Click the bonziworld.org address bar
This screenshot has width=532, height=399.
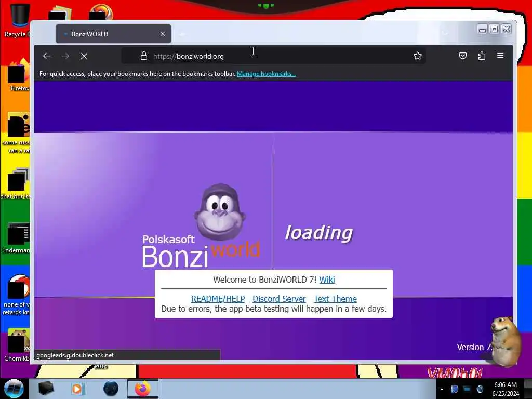pyautogui.click(x=273, y=56)
